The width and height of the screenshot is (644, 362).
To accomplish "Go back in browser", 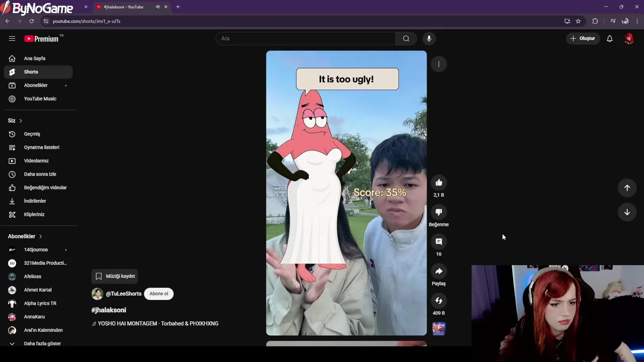I will tap(7, 21).
